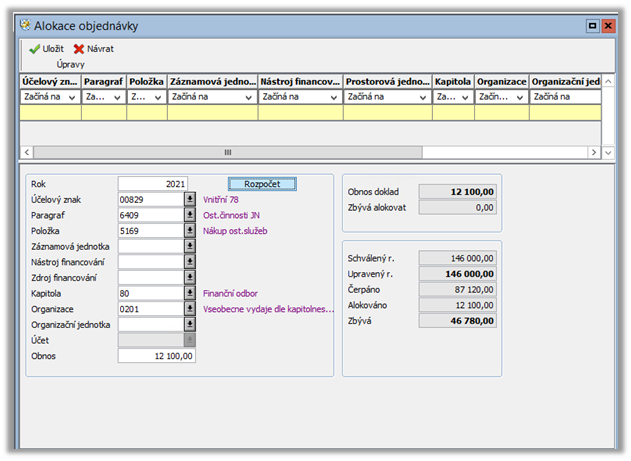Viewport: 631px width, 461px height.
Task: Open lookup for Zdroj financování field
Action: pos(190,278)
